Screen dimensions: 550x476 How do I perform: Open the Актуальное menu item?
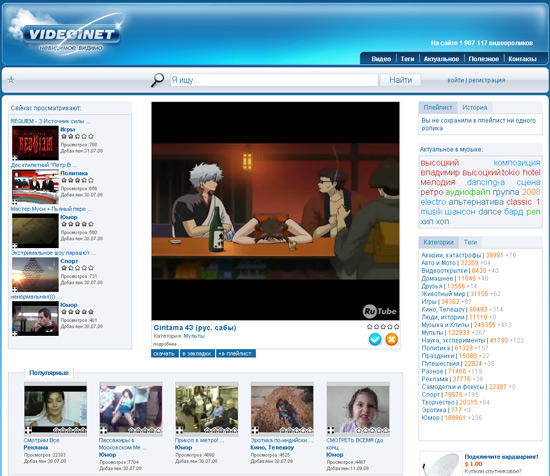441,59
